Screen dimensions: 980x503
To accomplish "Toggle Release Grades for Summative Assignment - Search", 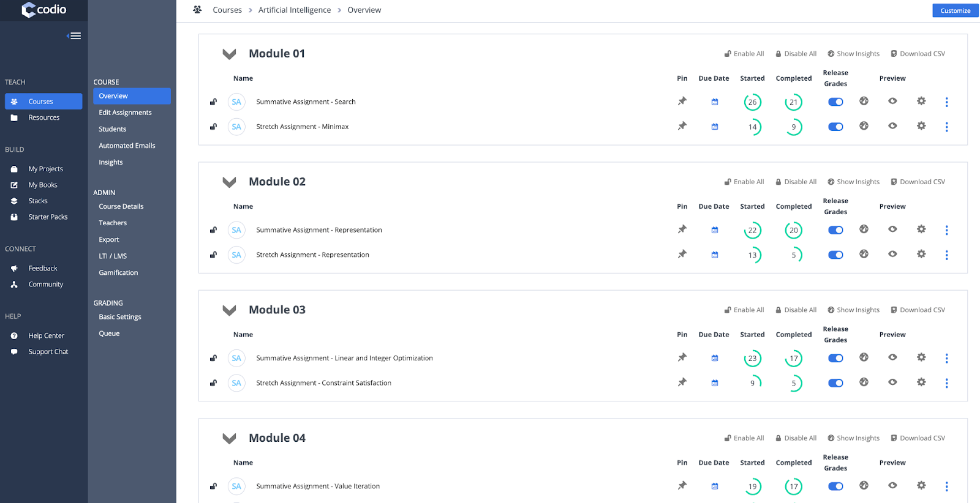I will tap(835, 102).
